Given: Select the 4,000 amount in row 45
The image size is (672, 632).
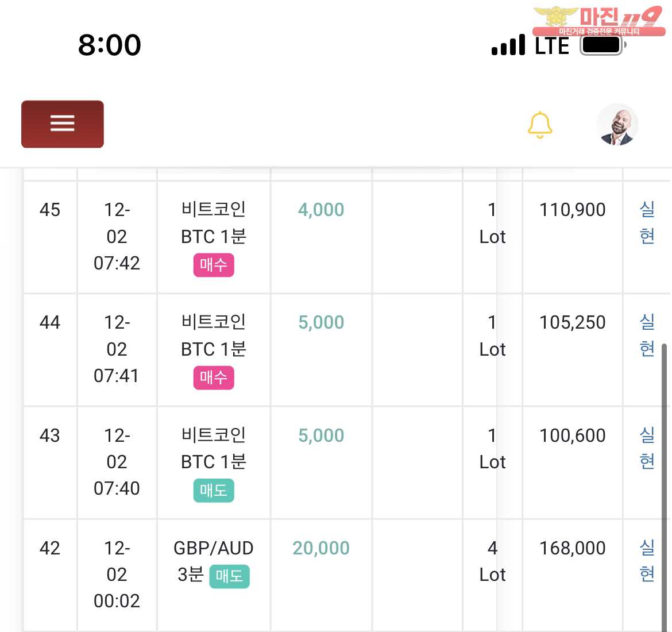Looking at the screenshot, I should click(x=321, y=210).
